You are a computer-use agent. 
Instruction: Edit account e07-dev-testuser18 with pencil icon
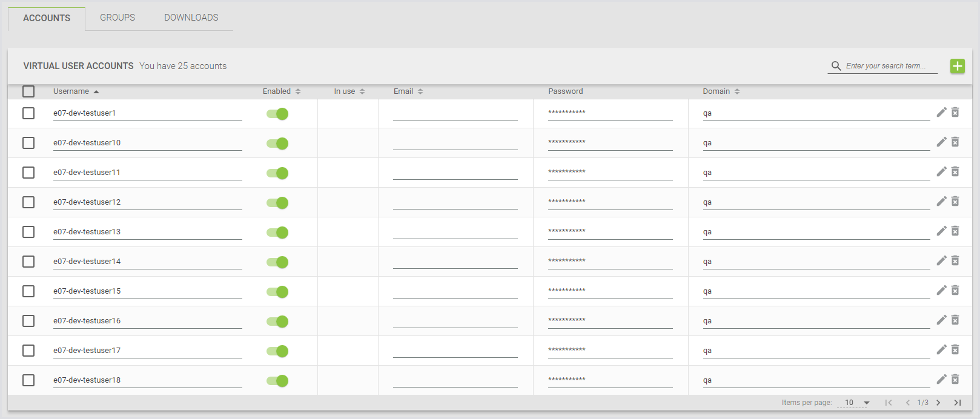[941, 379]
